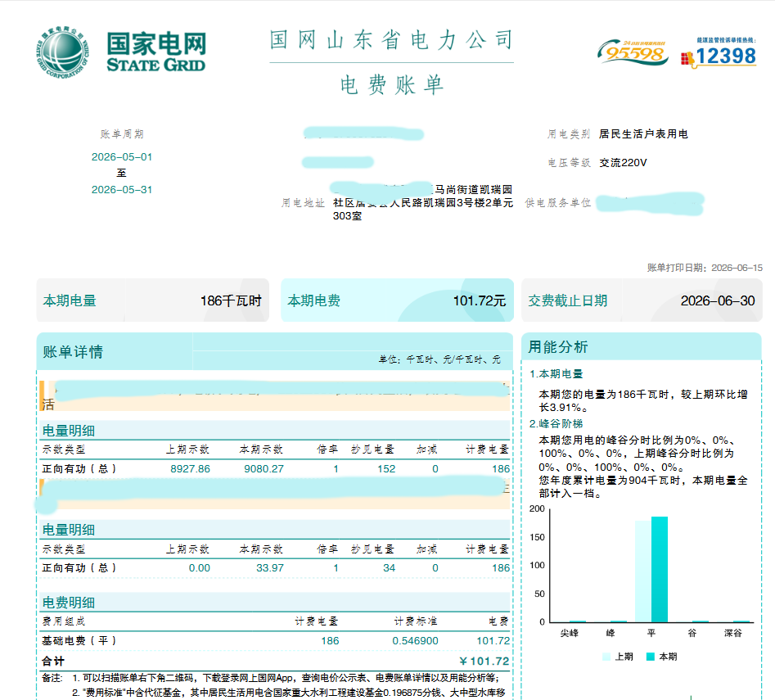Click the 计费标准 column header

pyautogui.click(x=415, y=621)
